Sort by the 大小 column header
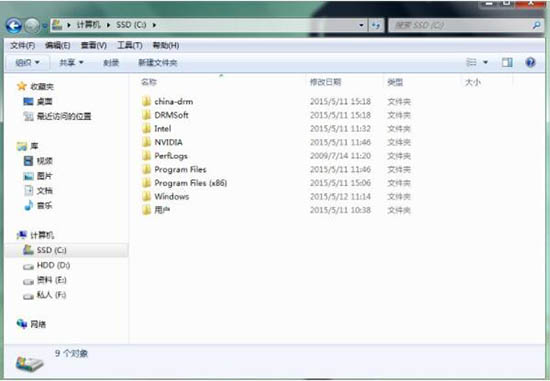This screenshot has width=550, height=381. 472,82
